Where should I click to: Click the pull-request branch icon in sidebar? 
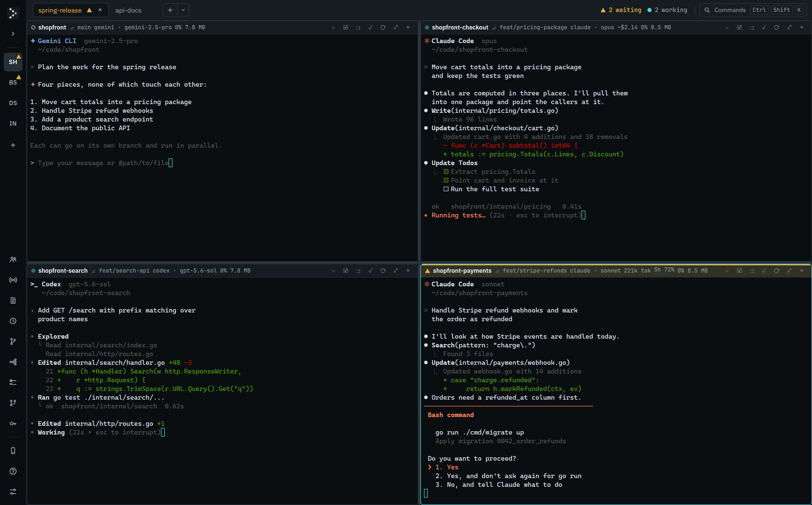[13, 403]
